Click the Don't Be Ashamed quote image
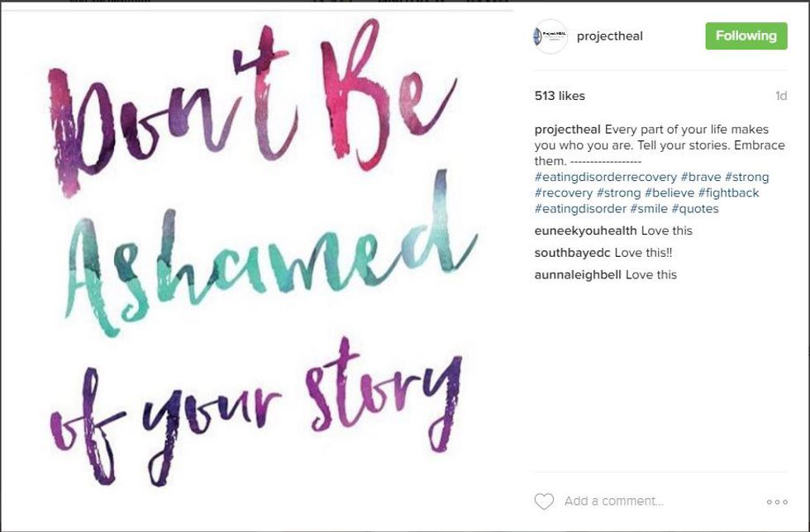Image resolution: width=810 pixels, height=532 pixels. [x=256, y=264]
